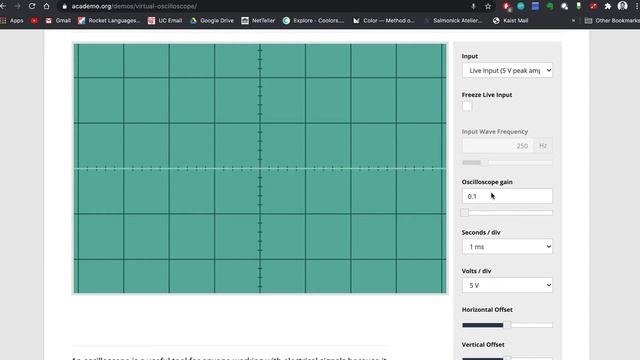This screenshot has width=640, height=360.
Task: Show hidden bookmarks with the chevron
Action: click(573, 20)
